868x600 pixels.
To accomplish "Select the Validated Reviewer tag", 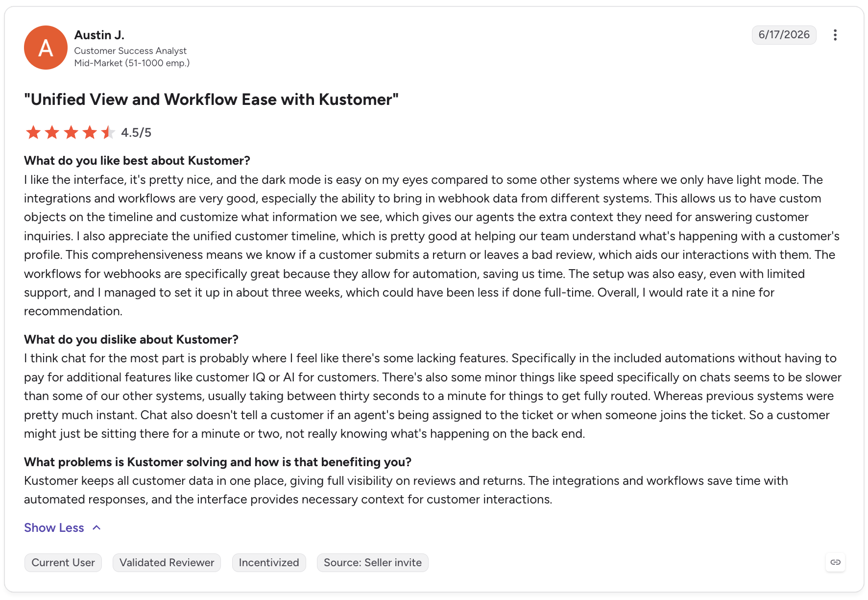I will pyautogui.click(x=167, y=562).
